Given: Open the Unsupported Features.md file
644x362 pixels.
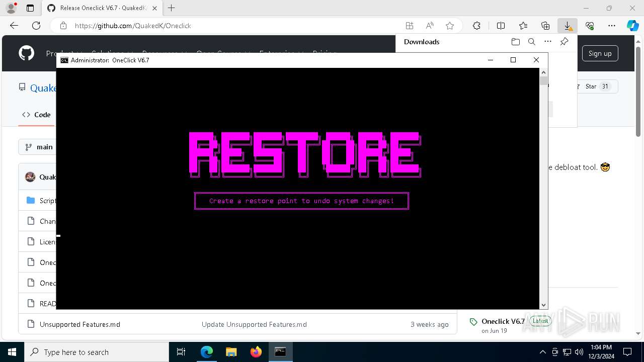Looking at the screenshot, I should click(x=80, y=324).
